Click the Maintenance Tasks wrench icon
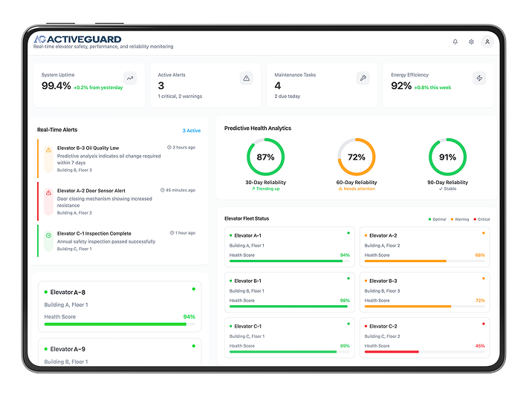532x395 pixels. pyautogui.click(x=363, y=78)
